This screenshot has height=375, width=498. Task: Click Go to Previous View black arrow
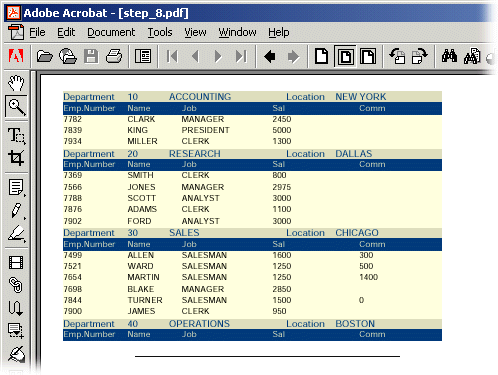click(270, 56)
